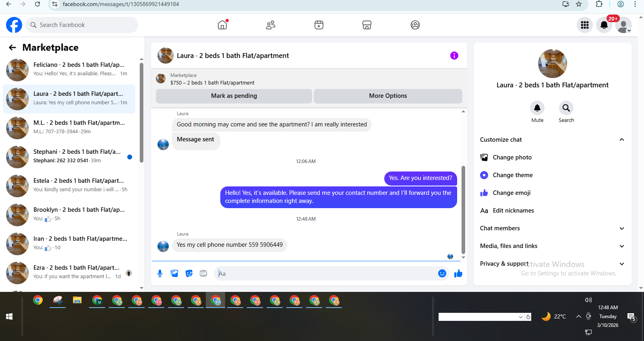The width and height of the screenshot is (644, 341).
Task: Click Laura conversation title in header
Action: pyautogui.click(x=233, y=56)
